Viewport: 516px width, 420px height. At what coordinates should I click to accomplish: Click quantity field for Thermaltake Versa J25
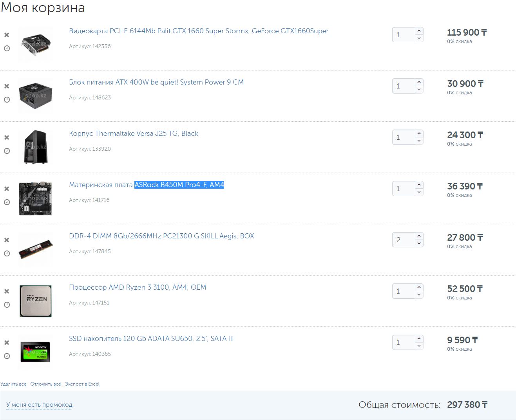click(x=404, y=137)
